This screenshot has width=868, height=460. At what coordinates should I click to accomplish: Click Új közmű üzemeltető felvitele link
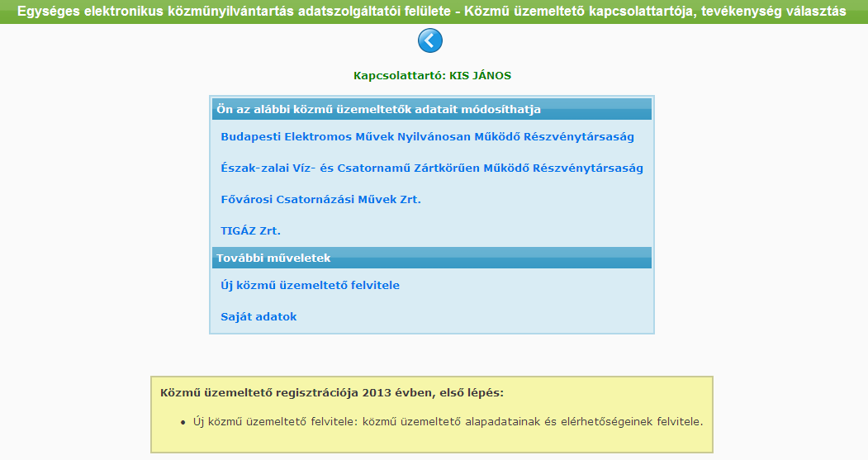coord(310,286)
